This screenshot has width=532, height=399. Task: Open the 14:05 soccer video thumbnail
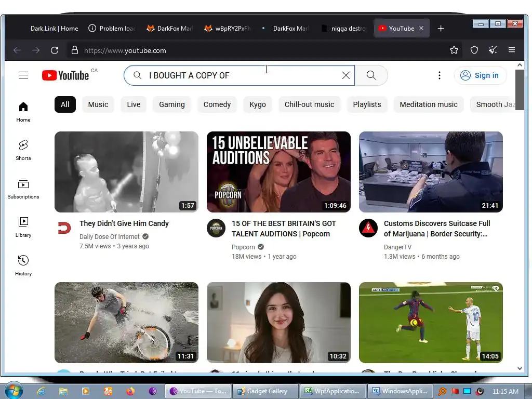coord(431,322)
